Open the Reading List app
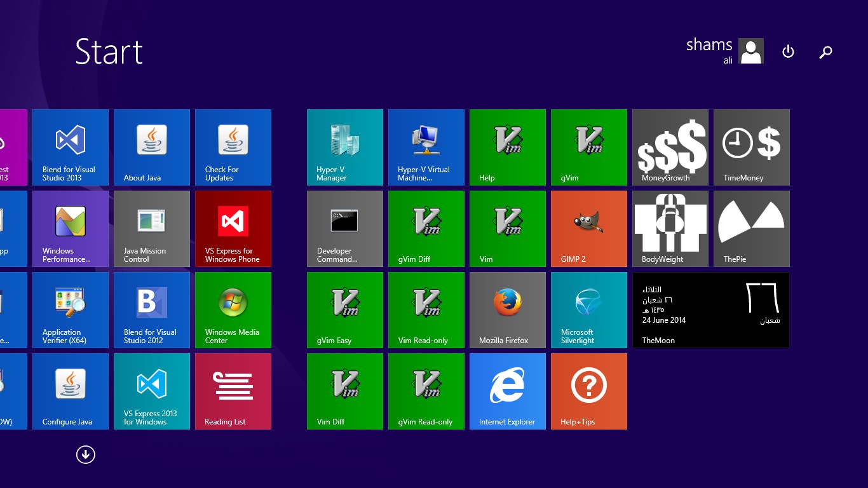Image resolution: width=868 pixels, height=488 pixels. click(x=233, y=391)
